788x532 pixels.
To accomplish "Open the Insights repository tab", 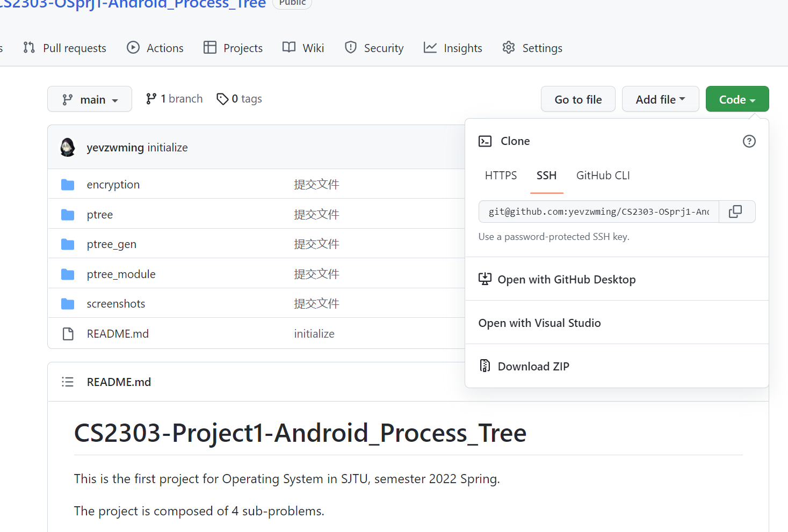I will 453,48.
